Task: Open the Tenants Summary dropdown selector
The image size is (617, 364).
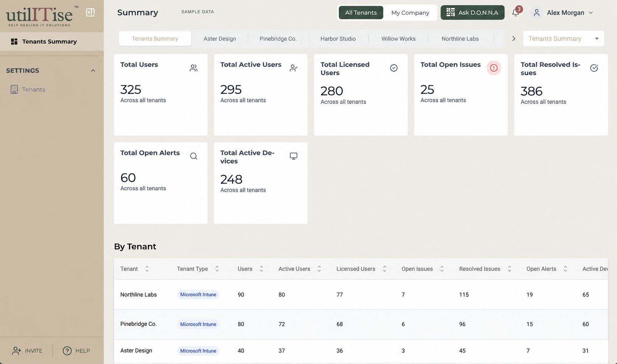Action: [563, 39]
